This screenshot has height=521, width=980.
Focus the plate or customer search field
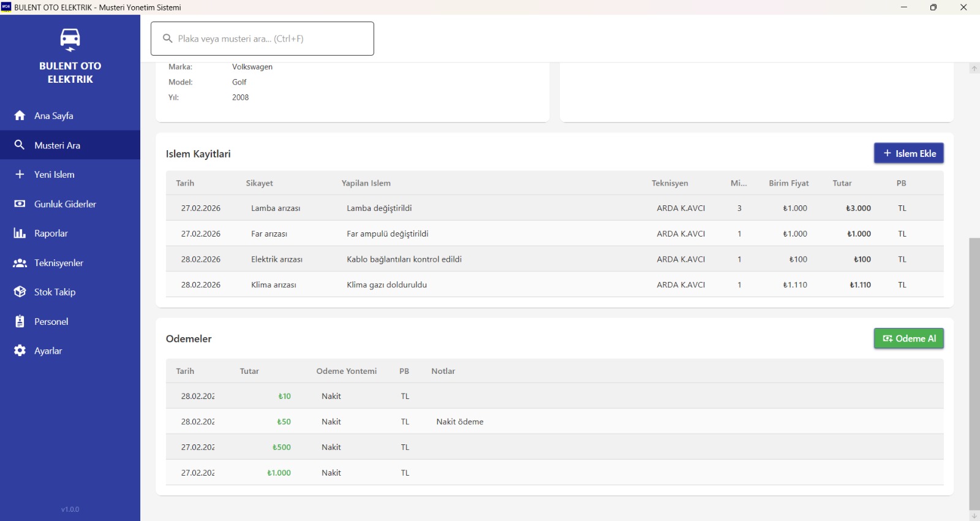pos(269,39)
